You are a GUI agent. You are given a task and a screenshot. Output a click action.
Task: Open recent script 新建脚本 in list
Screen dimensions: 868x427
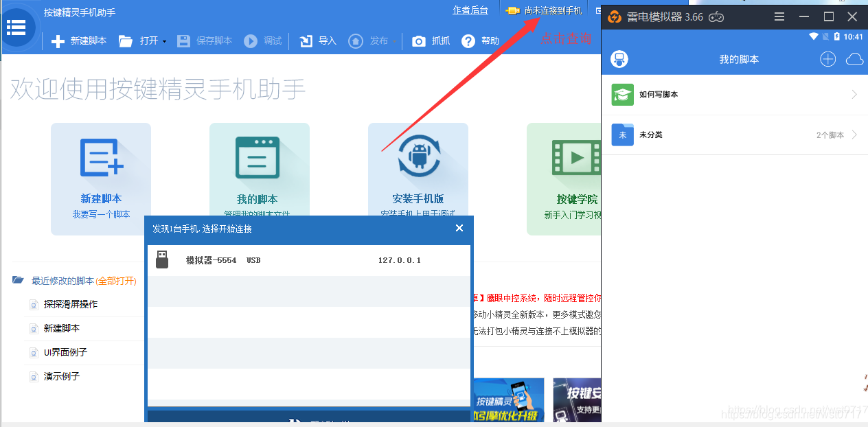point(62,328)
